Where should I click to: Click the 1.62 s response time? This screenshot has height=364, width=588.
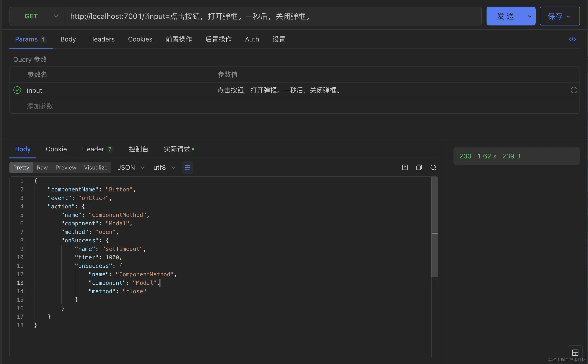487,156
